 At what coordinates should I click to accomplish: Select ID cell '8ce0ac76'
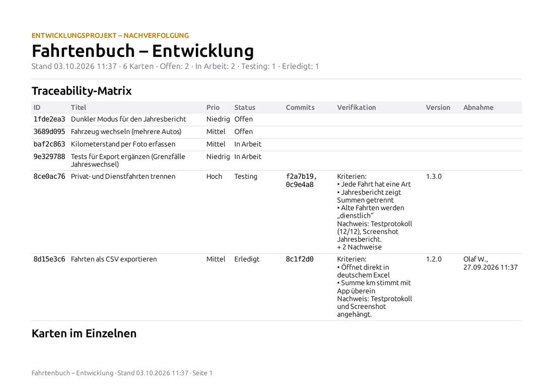[49, 176]
